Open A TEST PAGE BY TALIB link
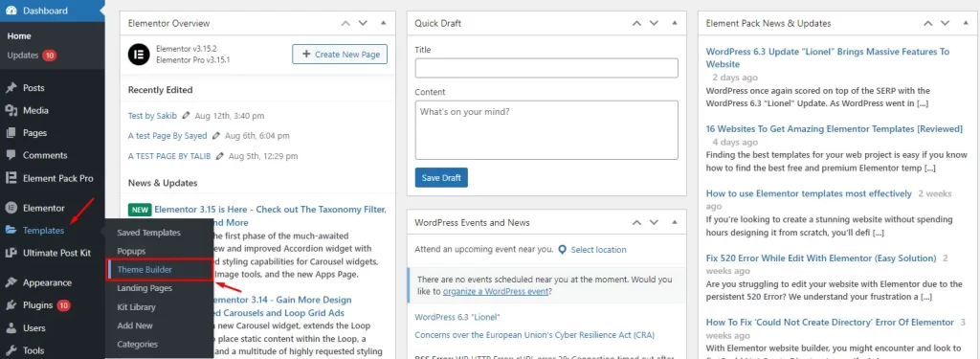Screen dimensions: 980x359 coord(169,156)
